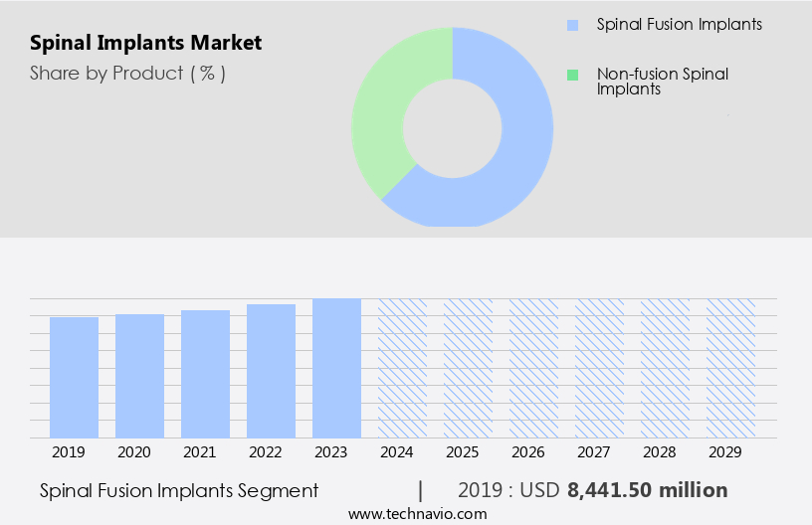Click the 2021 bar in the chart
This screenshot has height=525, width=812.
(206, 374)
